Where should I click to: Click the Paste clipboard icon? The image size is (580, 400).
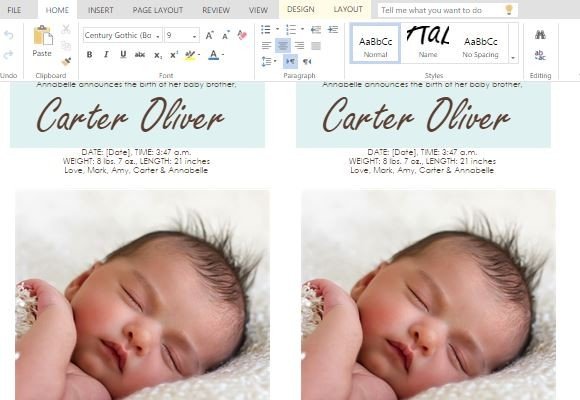coord(42,36)
